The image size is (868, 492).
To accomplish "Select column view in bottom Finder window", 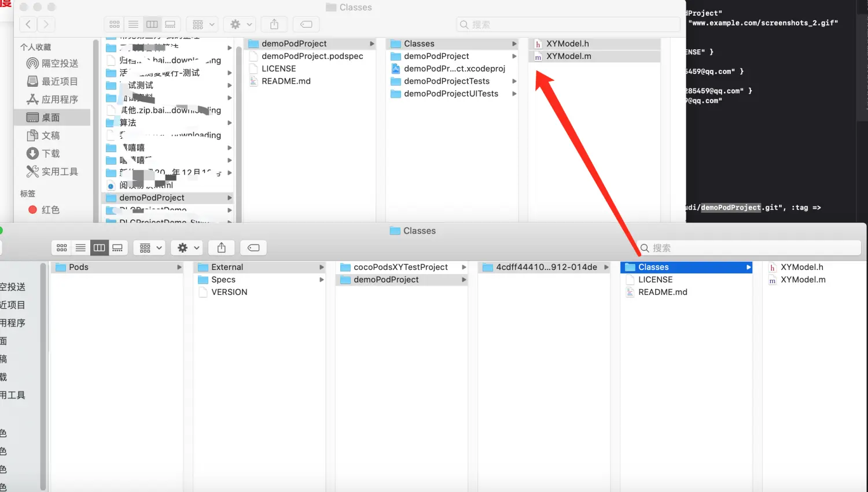I will [99, 248].
